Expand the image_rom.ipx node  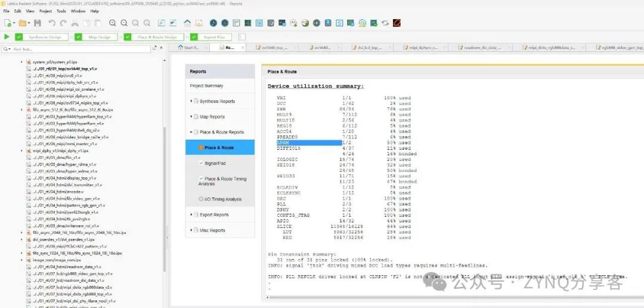point(22,260)
